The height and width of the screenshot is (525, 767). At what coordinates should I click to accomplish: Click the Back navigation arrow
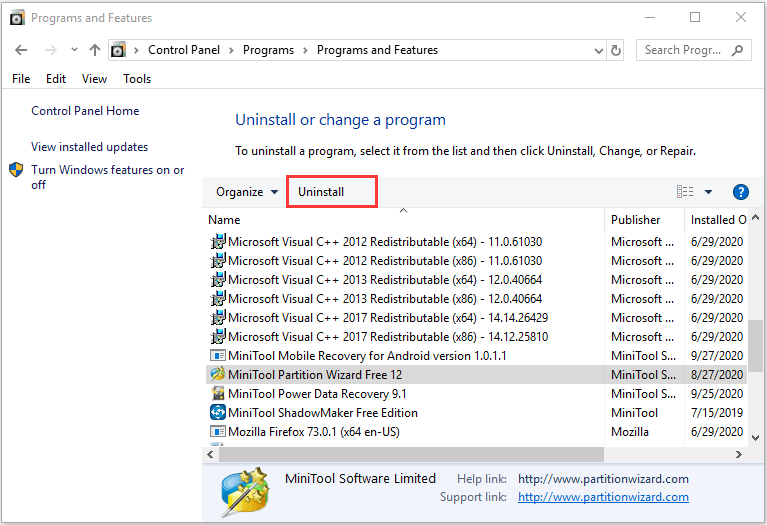tap(21, 50)
